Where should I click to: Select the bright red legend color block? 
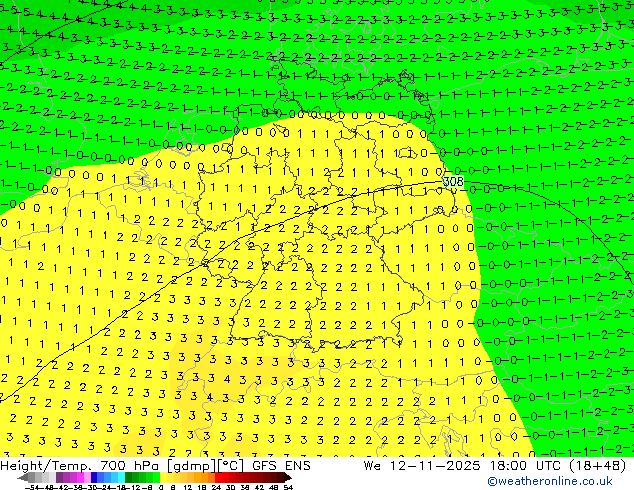click(218, 477)
